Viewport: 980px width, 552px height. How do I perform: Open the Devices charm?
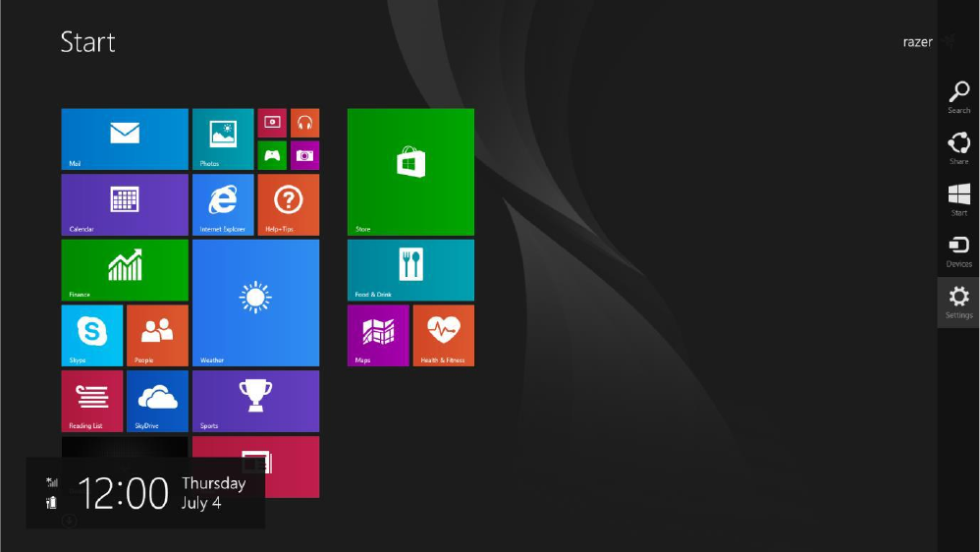(958, 250)
